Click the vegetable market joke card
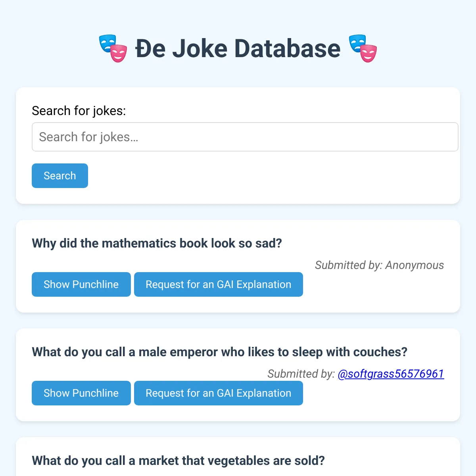The height and width of the screenshot is (476, 476). [238, 457]
